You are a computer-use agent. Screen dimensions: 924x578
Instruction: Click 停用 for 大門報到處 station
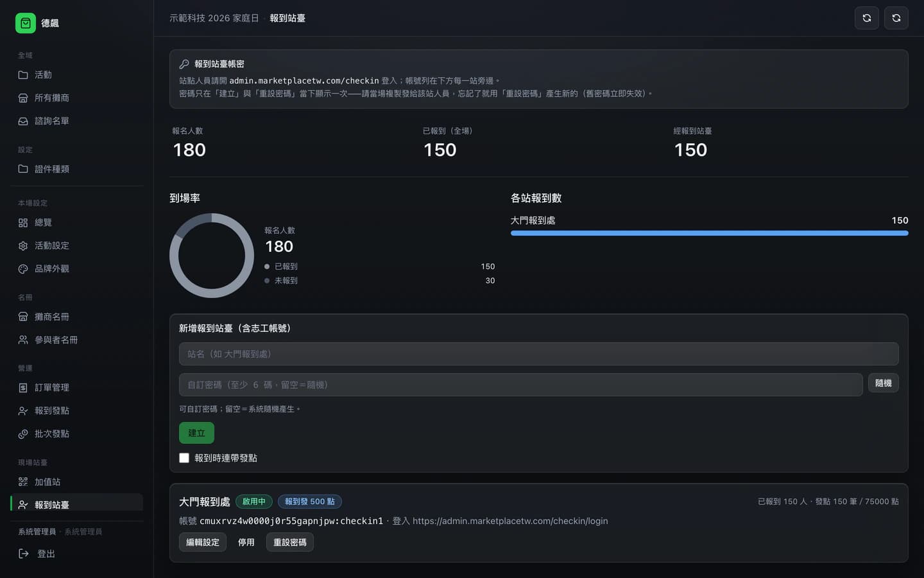(x=246, y=542)
